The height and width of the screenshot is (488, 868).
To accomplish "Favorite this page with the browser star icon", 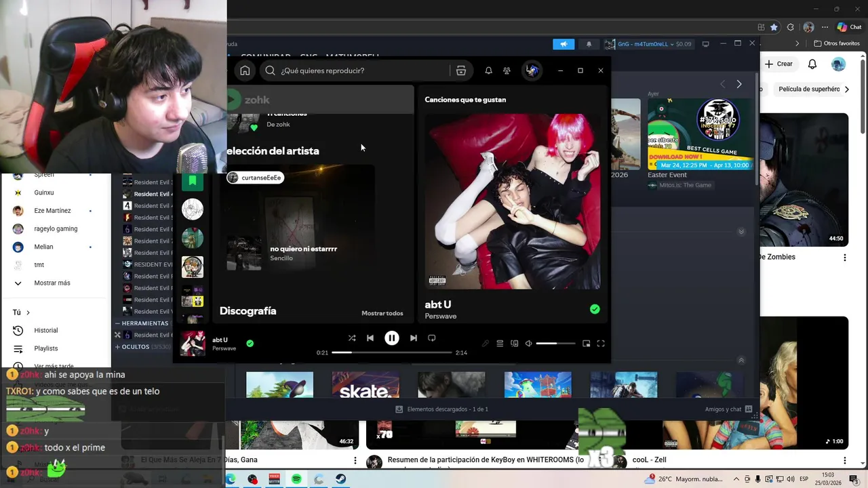I will tap(774, 28).
